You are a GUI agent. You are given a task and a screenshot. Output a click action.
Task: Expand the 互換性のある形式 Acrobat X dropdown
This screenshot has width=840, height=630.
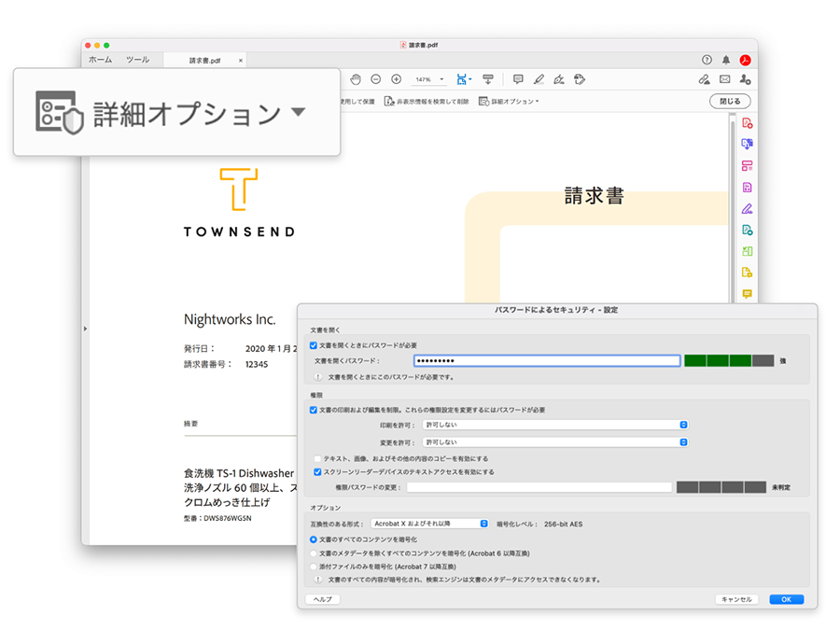click(429, 525)
